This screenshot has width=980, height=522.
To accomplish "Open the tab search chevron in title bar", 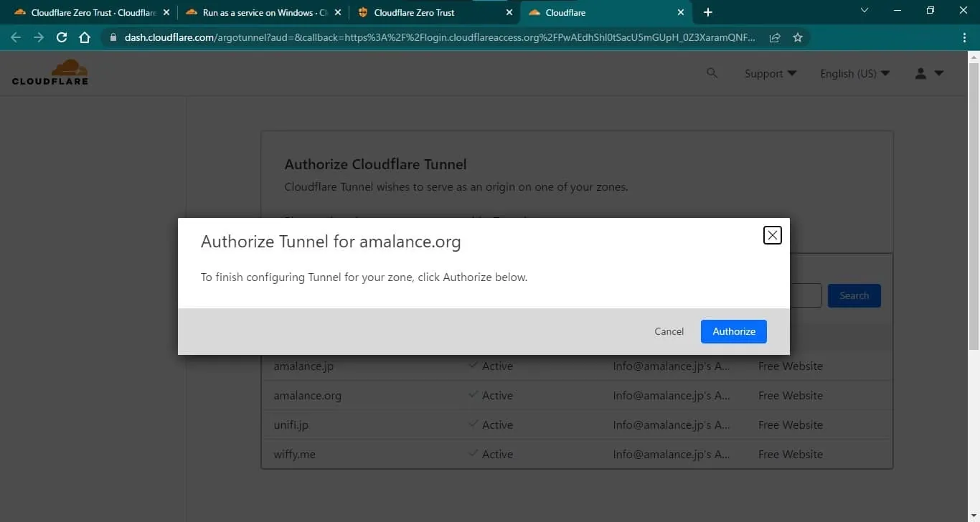I will (x=864, y=11).
